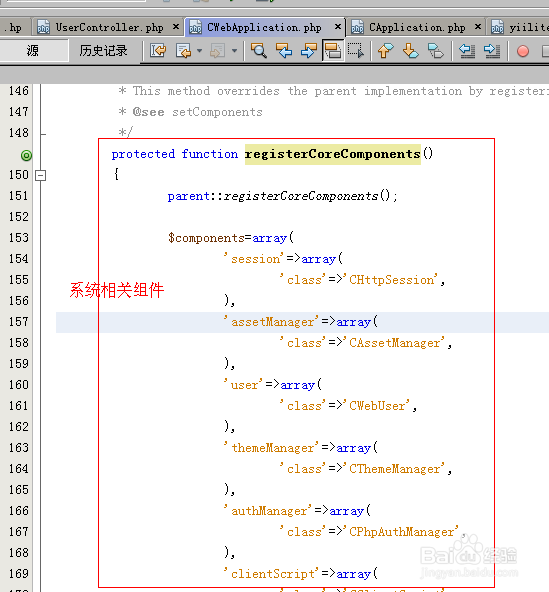Click 'CPhpAuthManager' class string
This screenshot has width=549, height=592.
click(x=400, y=532)
